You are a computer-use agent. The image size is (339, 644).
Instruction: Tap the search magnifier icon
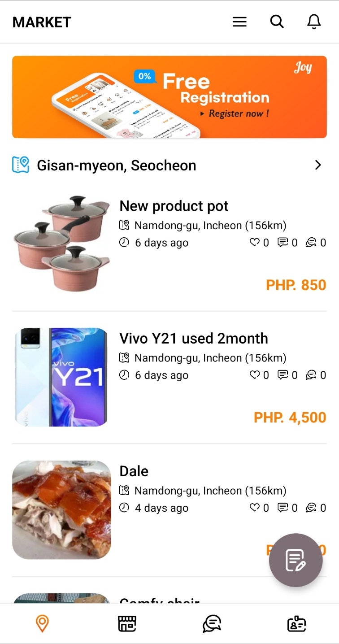coord(277,22)
